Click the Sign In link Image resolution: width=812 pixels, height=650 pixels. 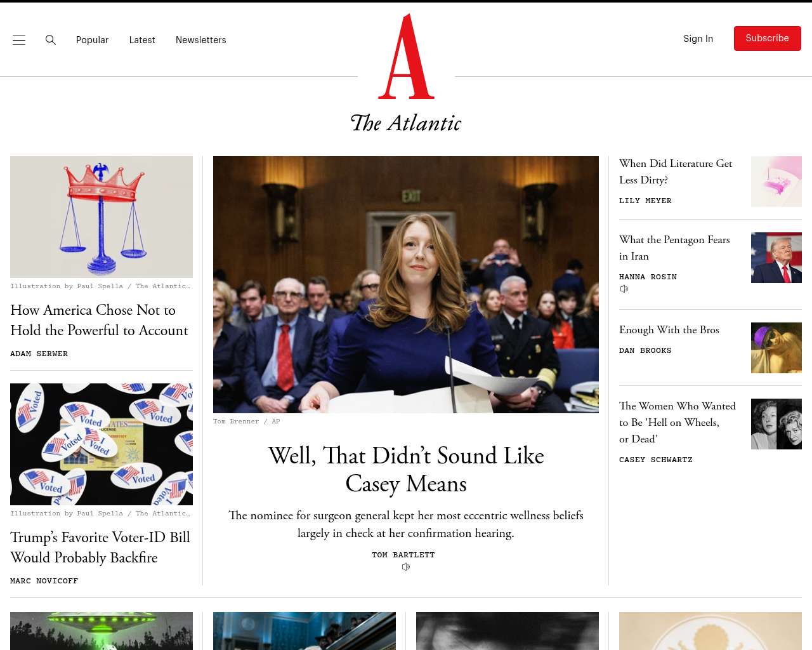(698, 39)
